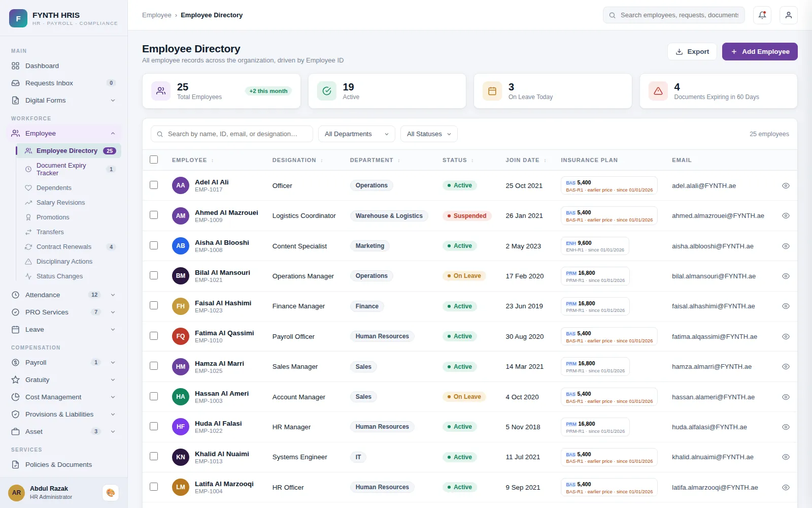Sort by the Join Date column arrows
This screenshot has height=508, width=812.
pos(545,161)
